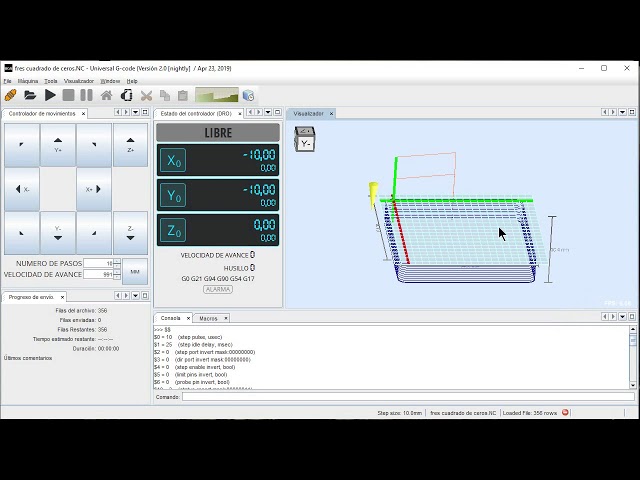Open tab list dropdown of Controlador de movimientos panel
This screenshot has height=480, width=640.
click(x=136, y=112)
